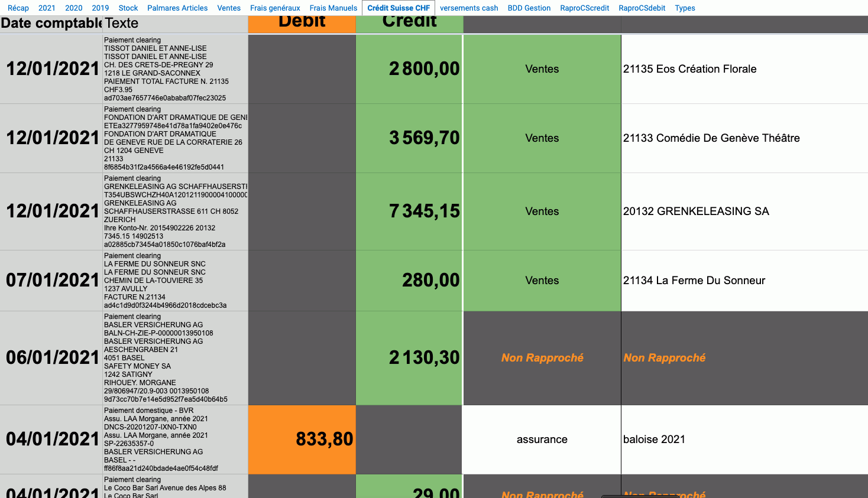The image size is (868, 498).
Task: Click the credit amount 2 130,30
Action: 409,358
